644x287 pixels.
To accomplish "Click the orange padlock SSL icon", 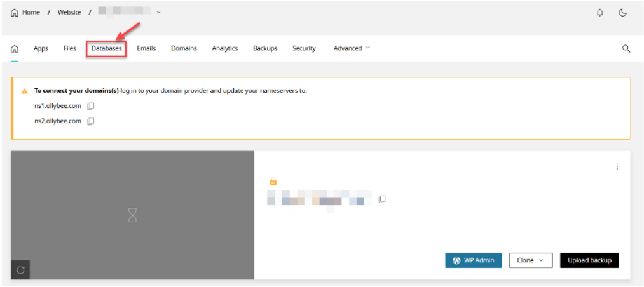I will pos(273,181).
